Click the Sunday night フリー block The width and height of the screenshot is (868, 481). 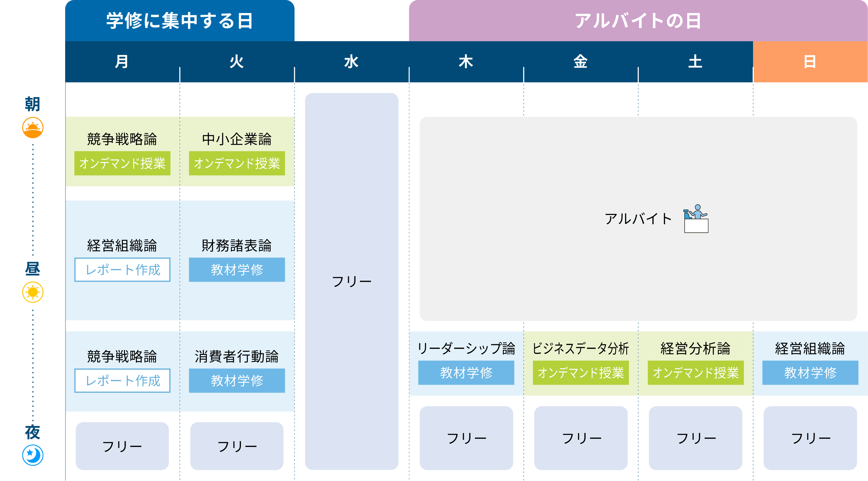[810, 438]
